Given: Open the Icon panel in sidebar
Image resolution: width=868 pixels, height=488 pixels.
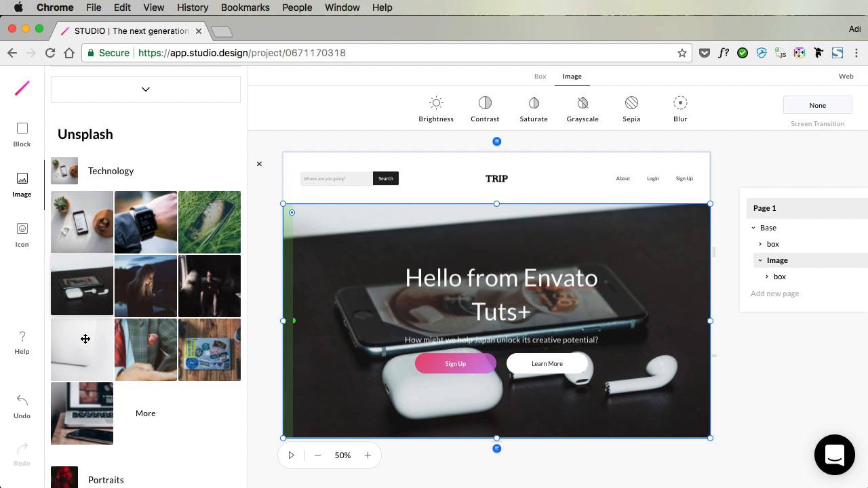Looking at the screenshot, I should (22, 235).
